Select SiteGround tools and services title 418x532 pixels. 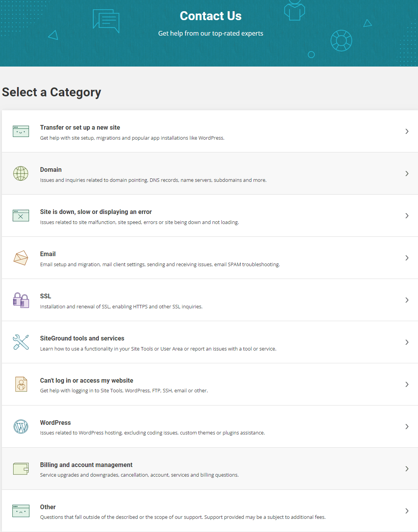pyautogui.click(x=82, y=338)
